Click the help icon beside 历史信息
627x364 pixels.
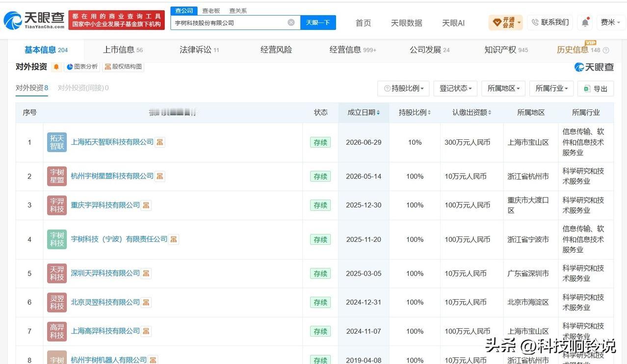[606, 50]
